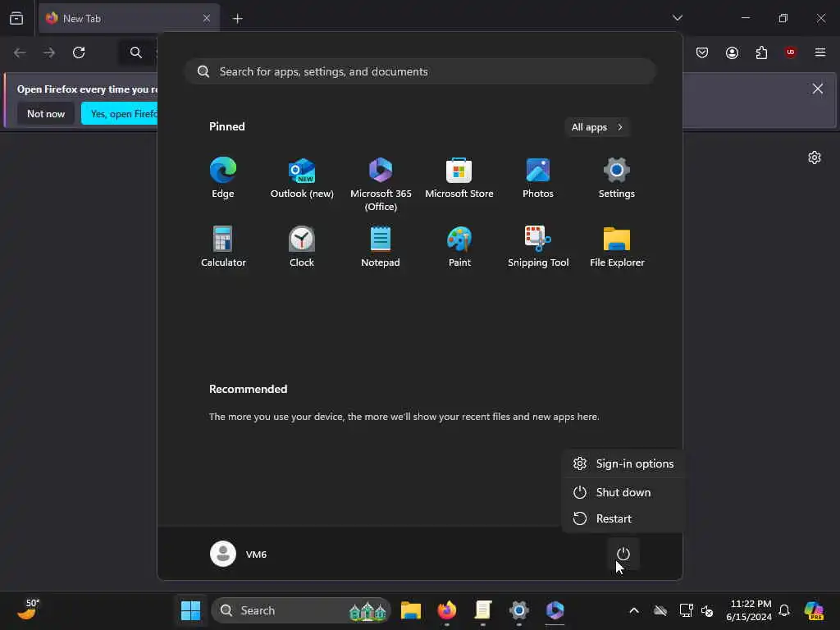Viewport: 840px width, 630px height.
Task: Click the OneDrive cloud tray icon
Action: (660, 610)
